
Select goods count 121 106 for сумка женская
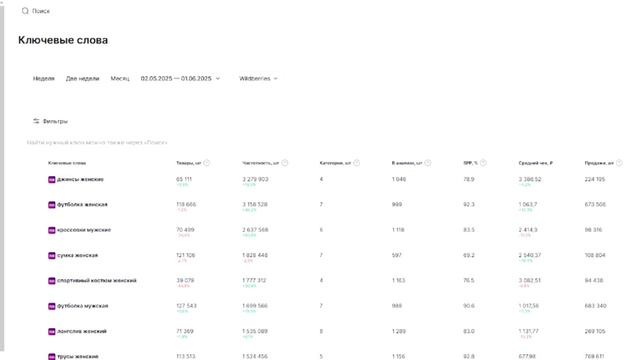pyautogui.click(x=185, y=255)
